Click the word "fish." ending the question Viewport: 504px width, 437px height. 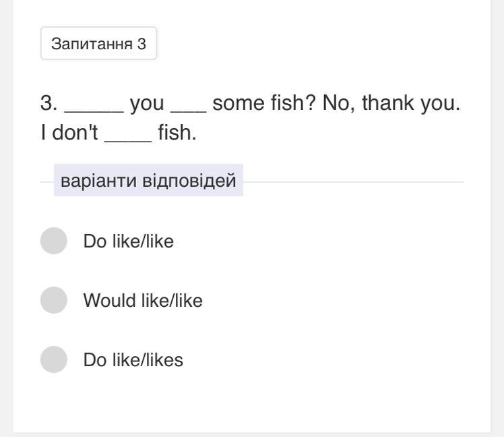177,133
